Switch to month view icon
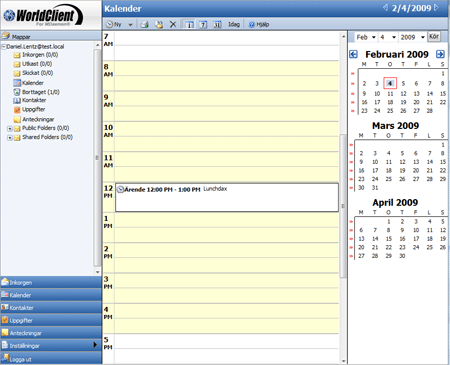Image resolution: width=450 pixels, height=365 pixels. tap(217, 24)
